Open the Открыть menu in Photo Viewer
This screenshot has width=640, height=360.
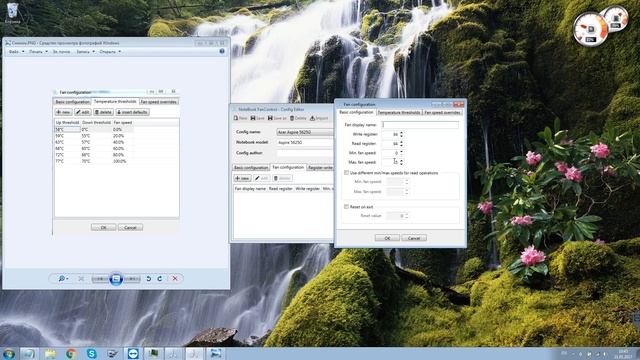coord(110,52)
